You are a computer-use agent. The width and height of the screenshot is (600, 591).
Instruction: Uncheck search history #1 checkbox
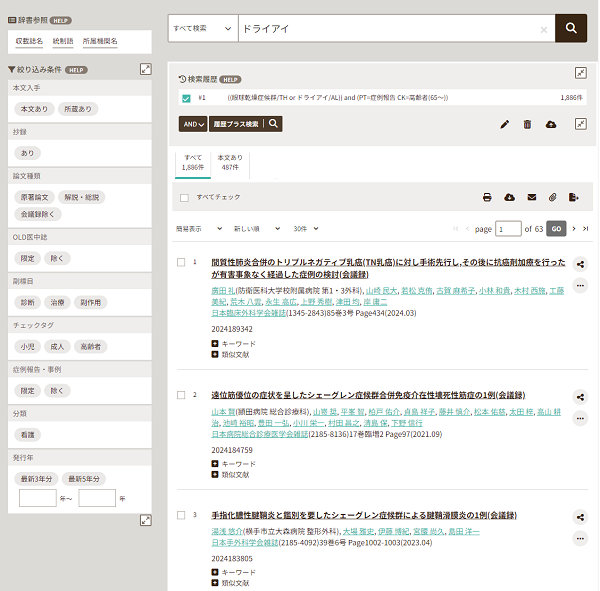pos(186,98)
